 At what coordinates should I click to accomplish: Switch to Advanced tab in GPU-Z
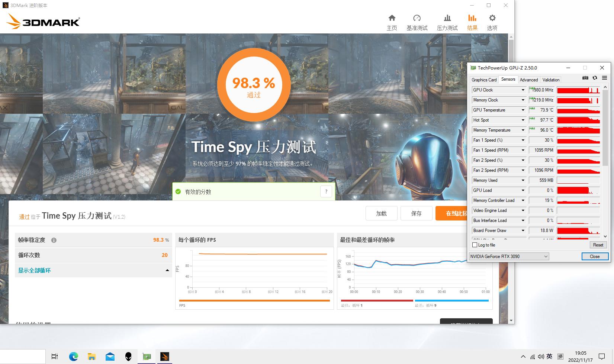pos(529,80)
